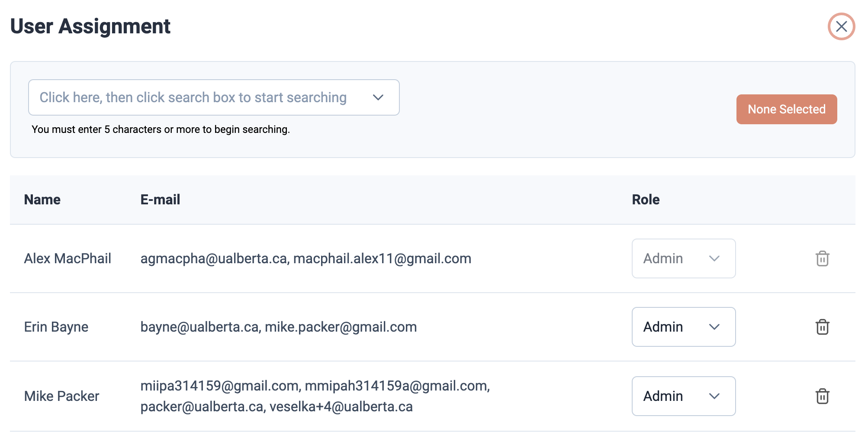Select the Erin Bayne name cell
This screenshot has width=868, height=439.
coord(56,327)
